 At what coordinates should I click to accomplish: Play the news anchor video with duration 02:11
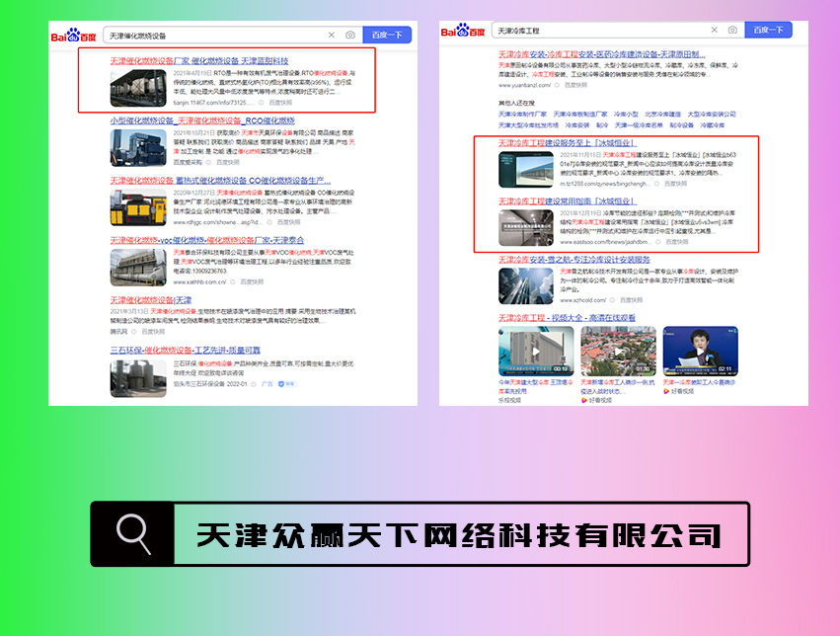(x=700, y=352)
